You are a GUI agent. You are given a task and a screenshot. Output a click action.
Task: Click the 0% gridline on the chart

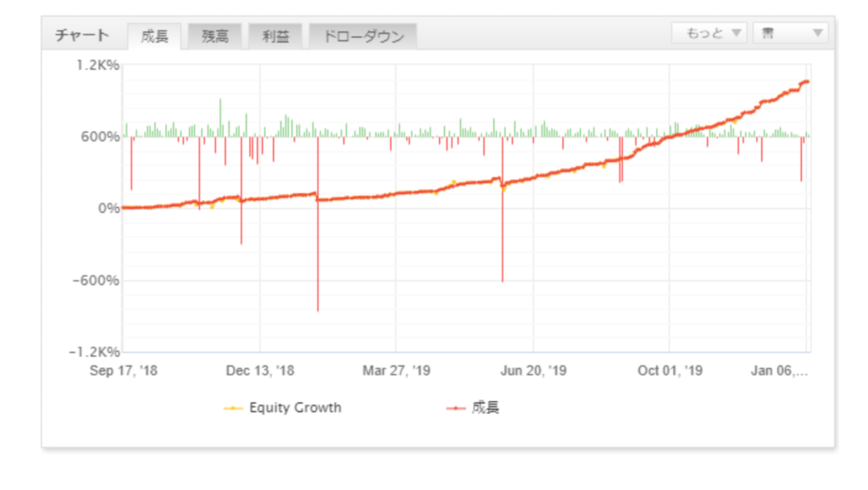(424, 206)
